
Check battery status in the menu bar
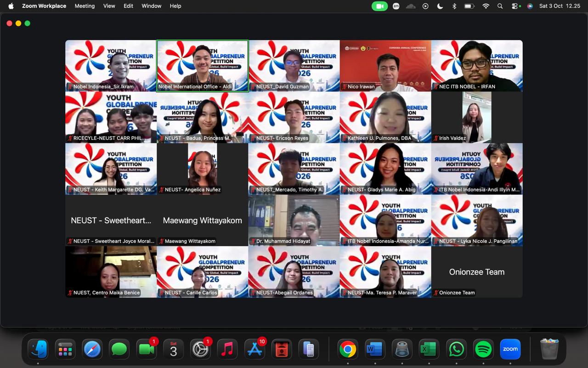coord(469,6)
